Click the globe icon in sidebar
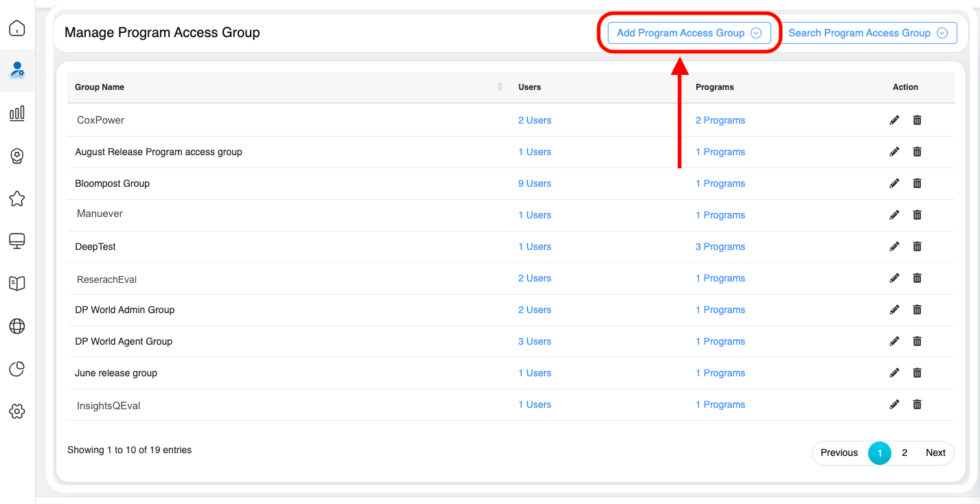The height and width of the screenshot is (504, 980). pyautogui.click(x=17, y=326)
